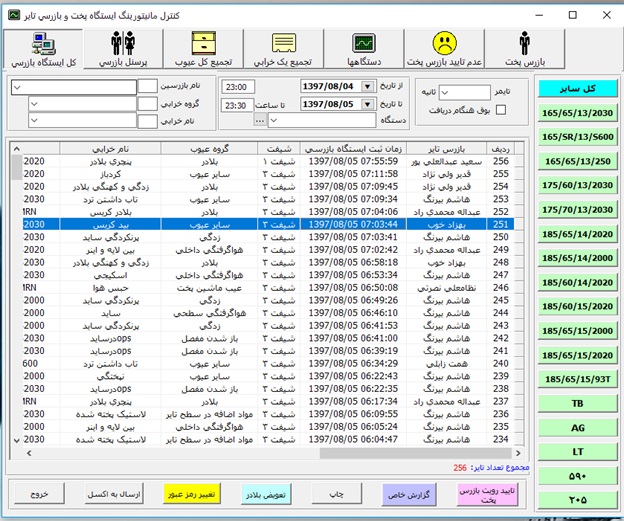Image resolution: width=624 pixels, height=521 pixels.
Task: Select row 240 inspector همت زابلی
Action: pos(447,364)
